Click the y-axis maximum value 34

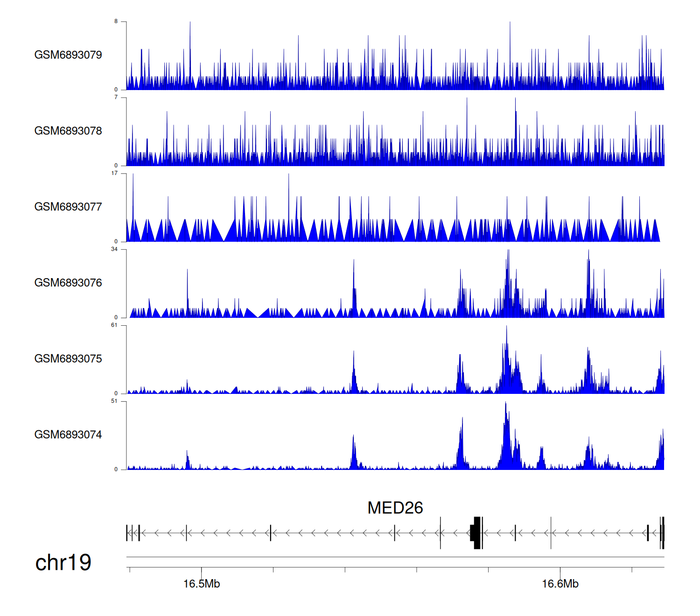[114, 249]
